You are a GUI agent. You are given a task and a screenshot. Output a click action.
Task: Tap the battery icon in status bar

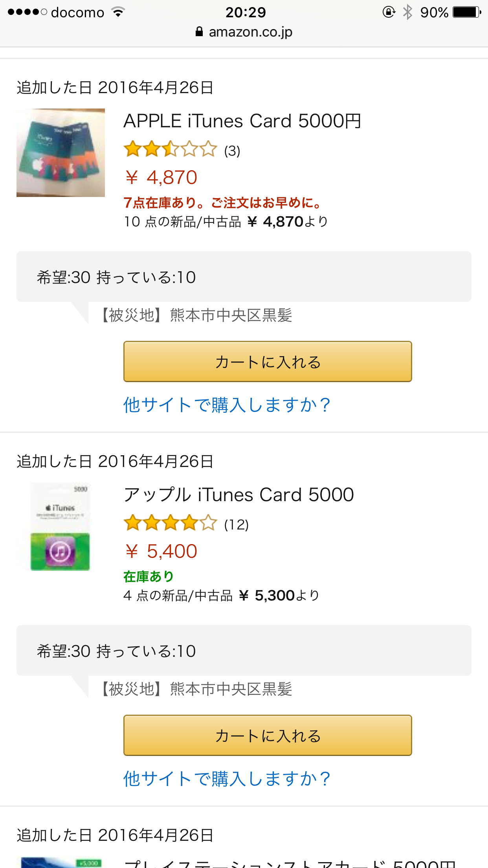pyautogui.click(x=467, y=12)
